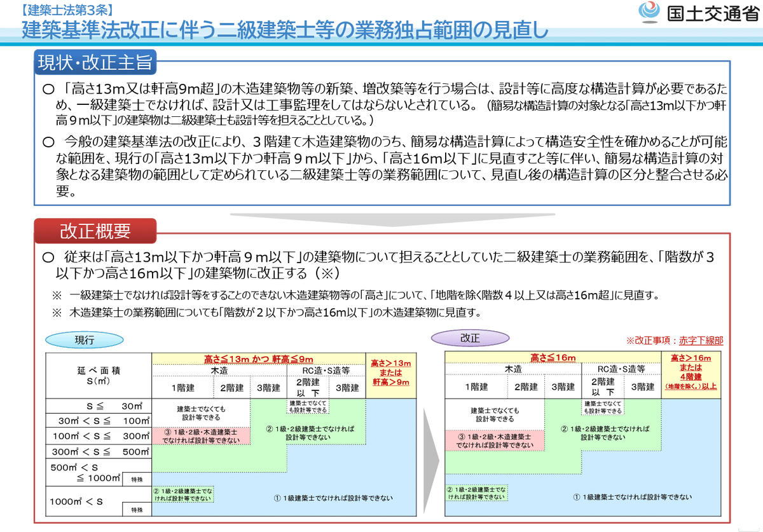Click ① 1級建築士でなければ設計等できない in 改正 table
Viewport: 763px width, 532px height.
[633, 496]
